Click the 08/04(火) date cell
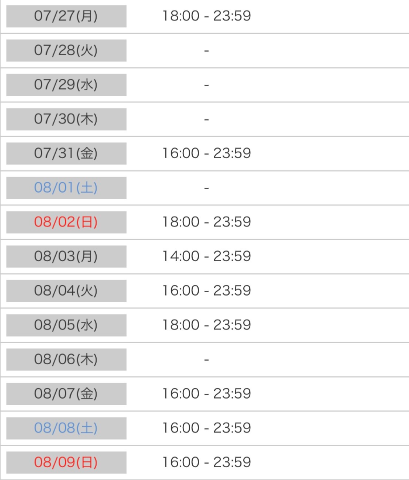409x480 pixels. [66, 291]
